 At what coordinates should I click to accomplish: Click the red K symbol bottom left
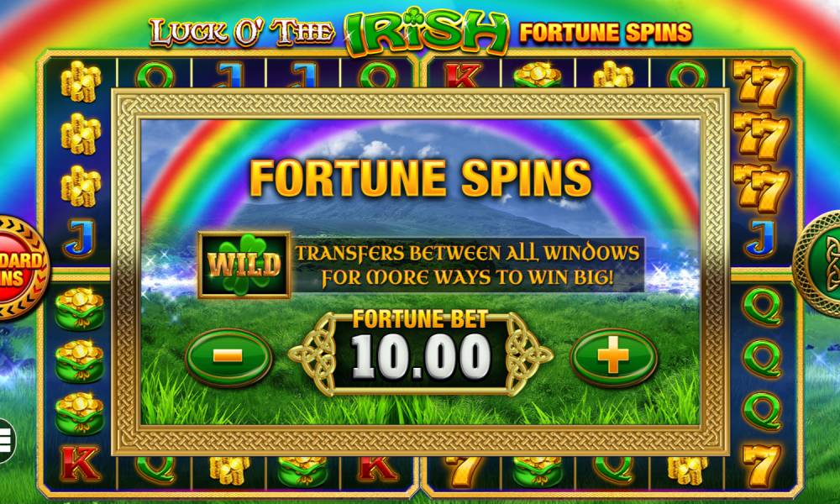(x=80, y=464)
